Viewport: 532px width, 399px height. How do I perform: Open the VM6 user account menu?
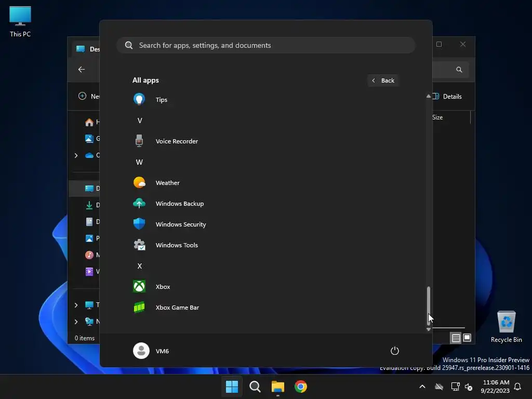151,351
